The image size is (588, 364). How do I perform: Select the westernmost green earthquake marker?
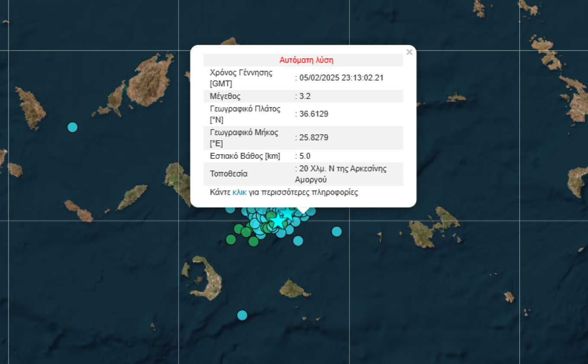231,239
